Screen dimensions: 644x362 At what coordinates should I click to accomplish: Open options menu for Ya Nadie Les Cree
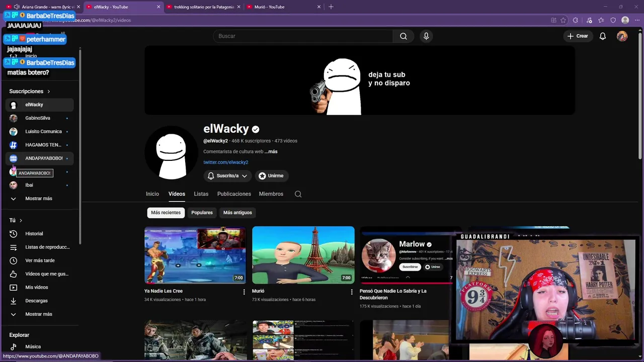point(244,292)
